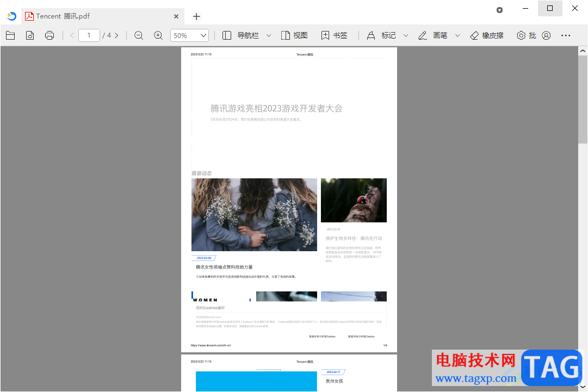This screenshot has height=392, width=588.
Task: Edit the page number field
Action: [x=89, y=35]
